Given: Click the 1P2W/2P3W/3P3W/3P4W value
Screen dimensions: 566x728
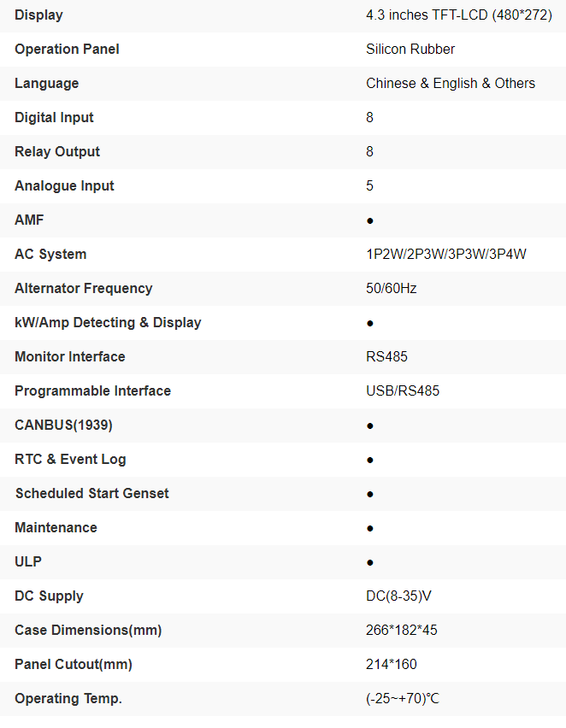Looking at the screenshot, I should pyautogui.click(x=446, y=254).
